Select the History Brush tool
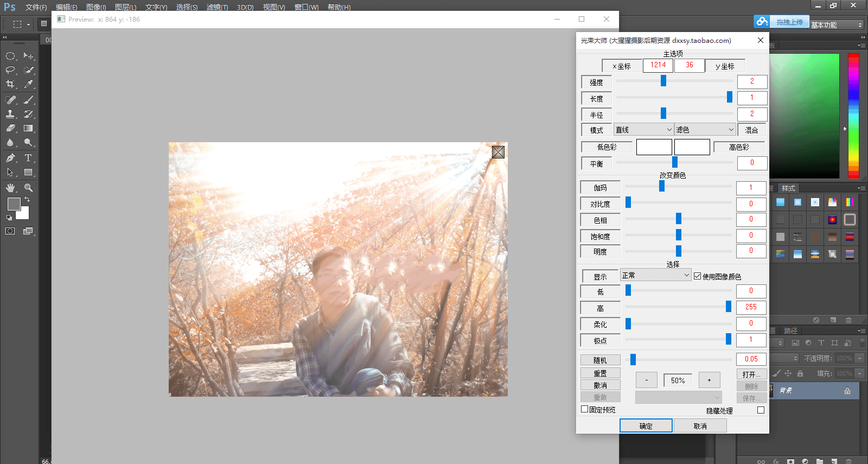Screen dimensions: 868x464 (28, 114)
